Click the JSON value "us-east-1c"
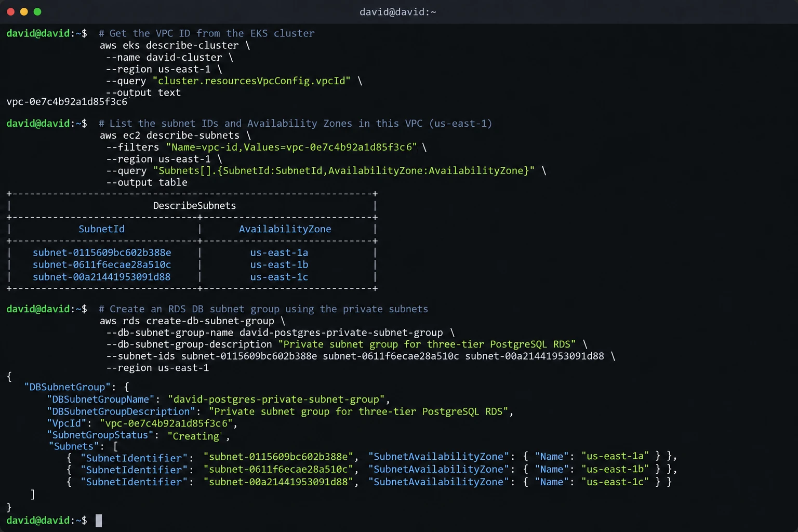 pyautogui.click(x=615, y=482)
